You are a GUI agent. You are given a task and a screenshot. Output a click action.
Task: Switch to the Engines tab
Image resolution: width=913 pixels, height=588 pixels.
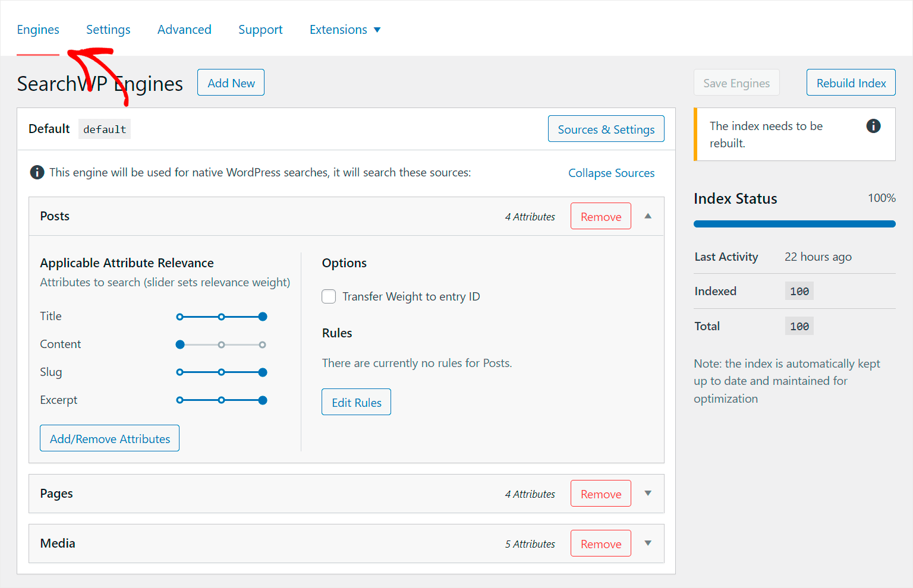click(x=38, y=30)
